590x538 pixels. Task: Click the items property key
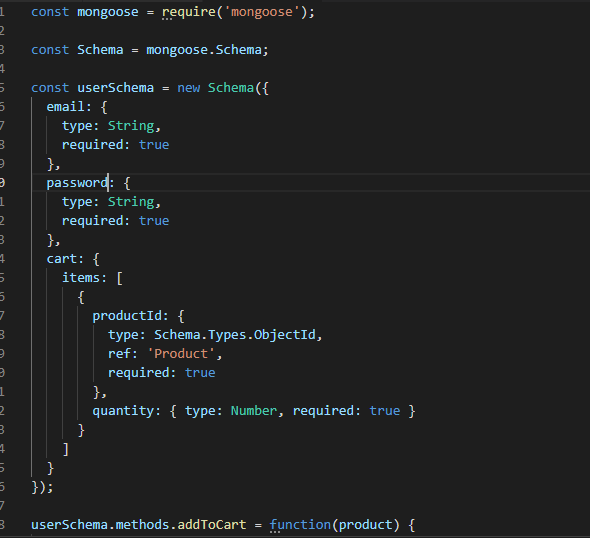(x=81, y=278)
